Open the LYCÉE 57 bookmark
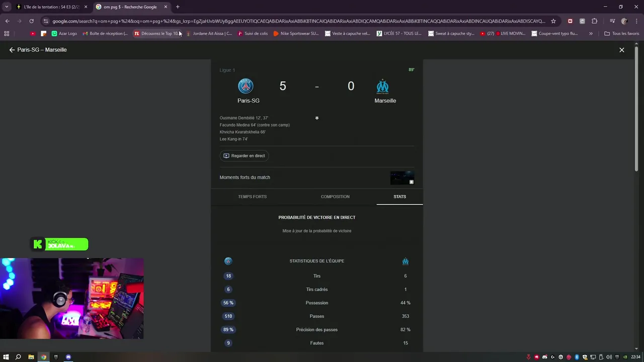The height and width of the screenshot is (362, 644). point(399,34)
